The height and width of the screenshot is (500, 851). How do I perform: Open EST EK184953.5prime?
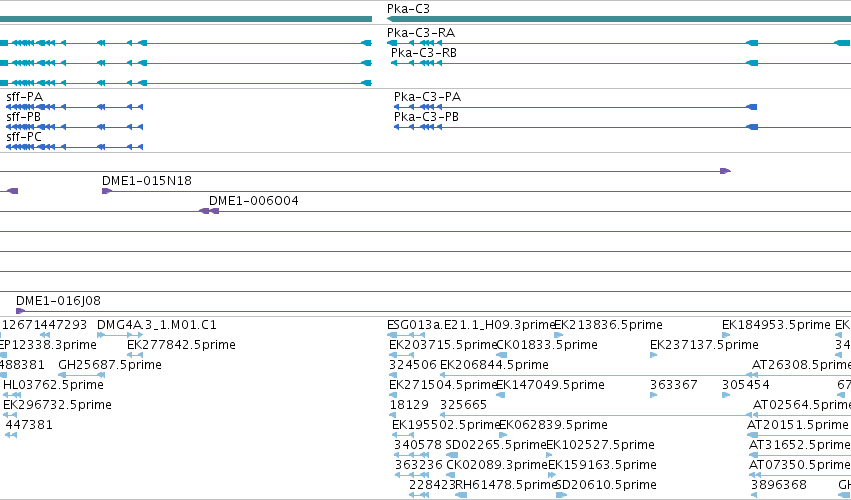point(777,325)
